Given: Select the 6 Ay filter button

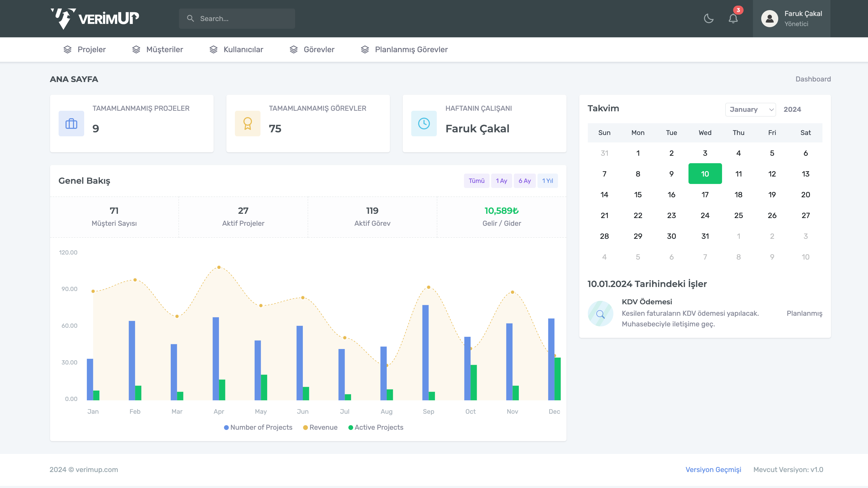Looking at the screenshot, I should 524,181.
